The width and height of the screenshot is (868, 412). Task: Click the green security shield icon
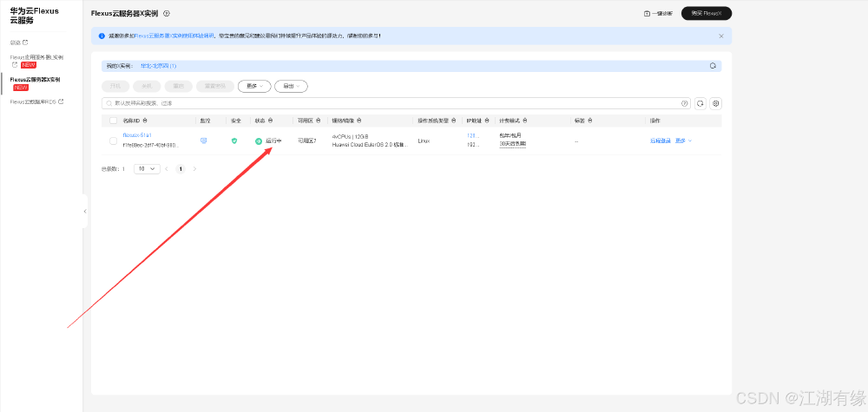234,141
